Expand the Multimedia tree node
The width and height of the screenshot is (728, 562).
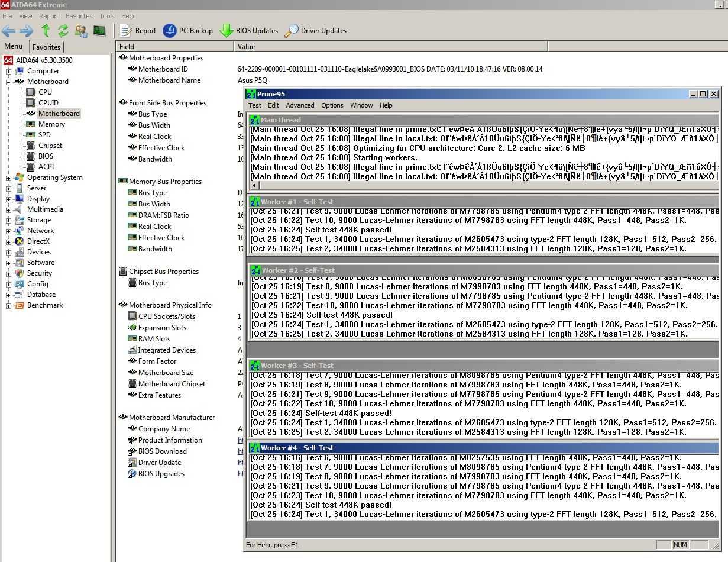[x=9, y=209]
